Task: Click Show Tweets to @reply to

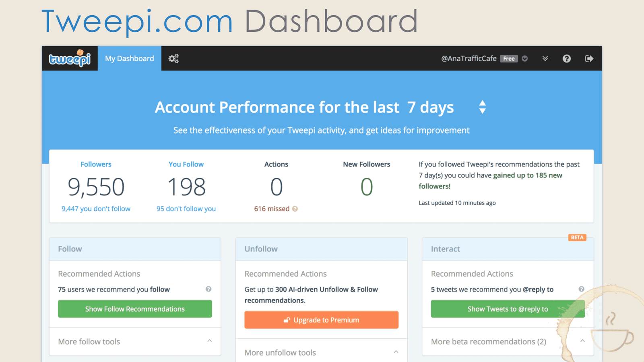Action: pyautogui.click(x=508, y=309)
